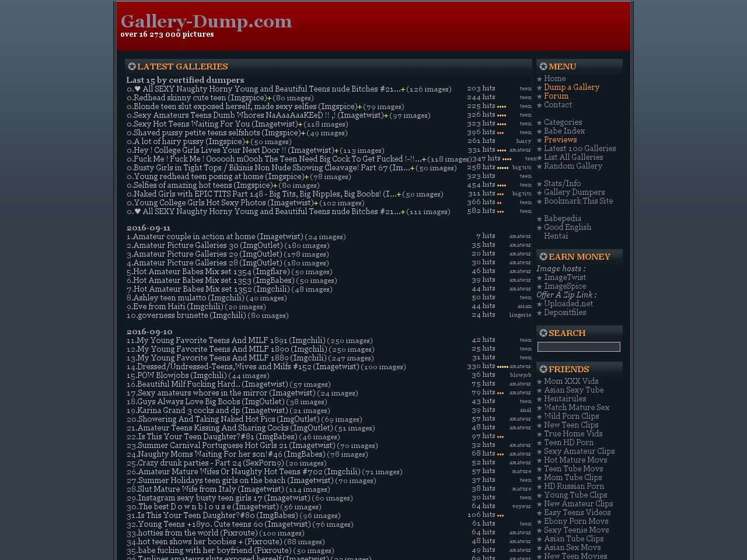Open the Babe Index menu link
The height and width of the screenshot is (560, 747).
[564, 131]
